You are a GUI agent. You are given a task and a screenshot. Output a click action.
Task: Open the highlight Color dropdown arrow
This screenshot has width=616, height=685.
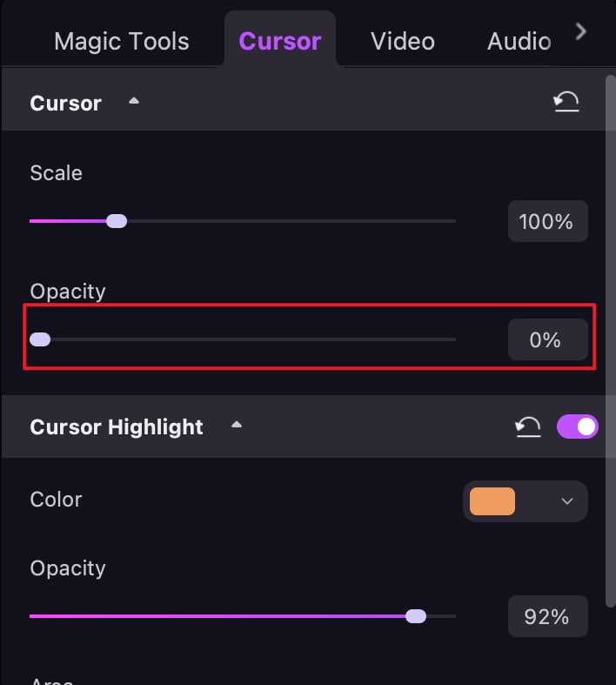tap(567, 501)
